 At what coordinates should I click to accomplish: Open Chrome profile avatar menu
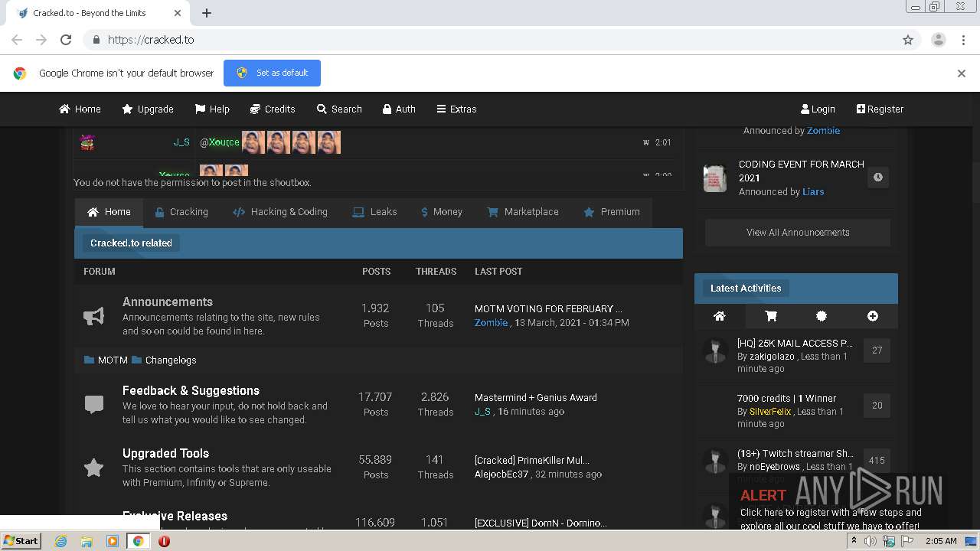pos(939,40)
